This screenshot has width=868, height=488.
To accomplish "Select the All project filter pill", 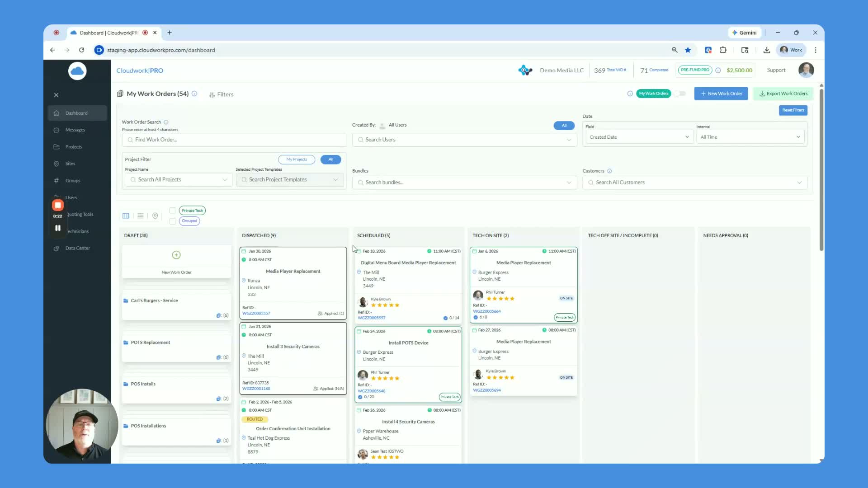I will (331, 160).
